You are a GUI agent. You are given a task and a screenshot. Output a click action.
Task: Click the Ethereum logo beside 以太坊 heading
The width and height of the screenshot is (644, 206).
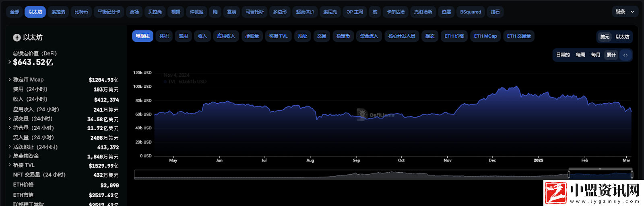click(x=17, y=37)
